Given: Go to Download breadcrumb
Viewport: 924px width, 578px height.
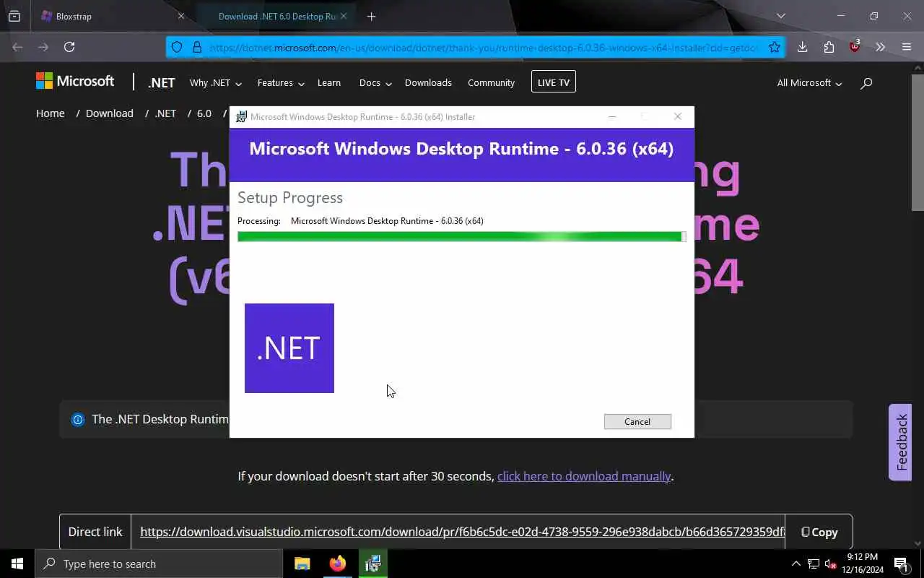Looking at the screenshot, I should 110,113.
